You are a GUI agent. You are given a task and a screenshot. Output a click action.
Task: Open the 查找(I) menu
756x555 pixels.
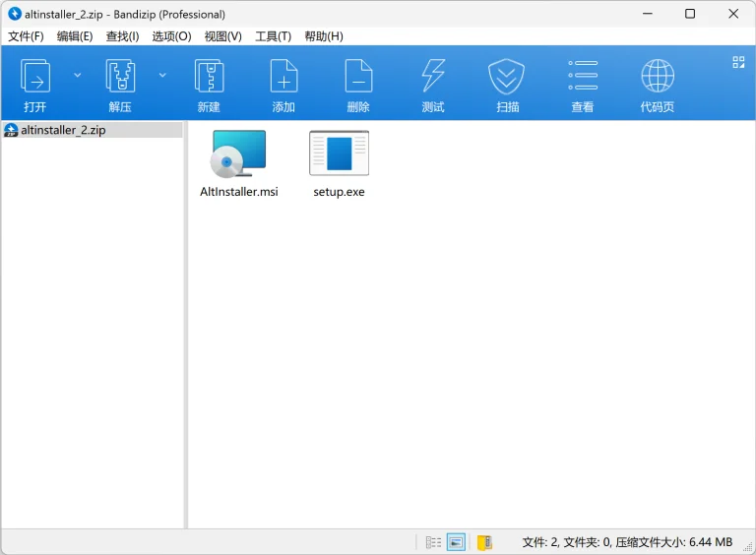122,36
